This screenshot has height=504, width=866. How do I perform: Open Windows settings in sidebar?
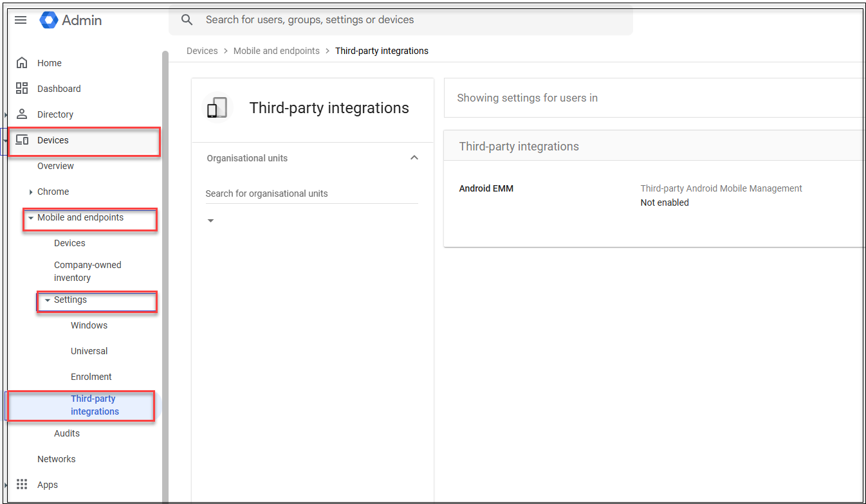point(89,325)
